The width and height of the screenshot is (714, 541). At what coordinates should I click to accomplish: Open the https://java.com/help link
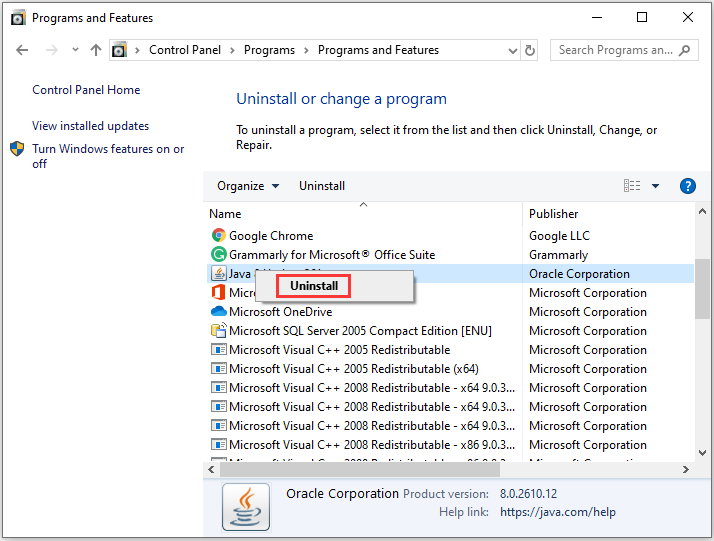pos(558,512)
